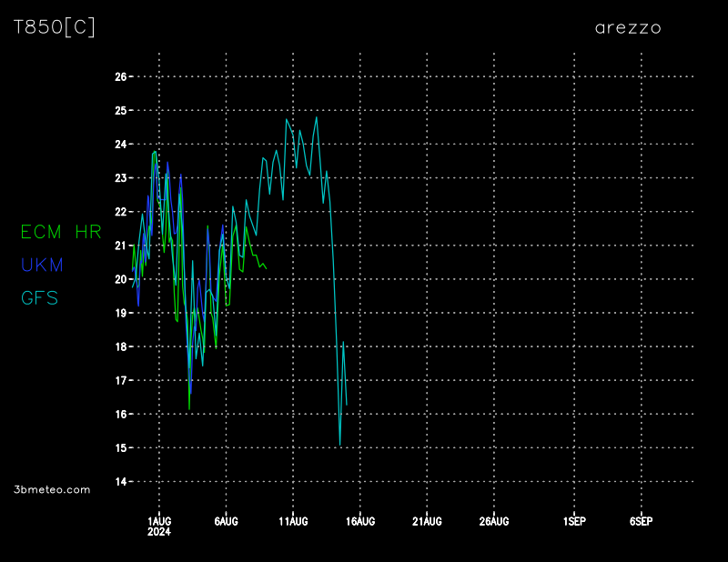Select the 26AUG date tick

494,521
